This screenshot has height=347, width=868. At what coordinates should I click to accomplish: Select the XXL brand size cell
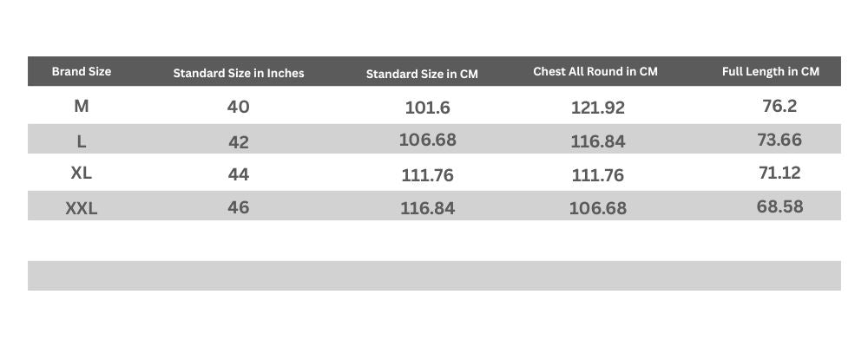[82, 208]
